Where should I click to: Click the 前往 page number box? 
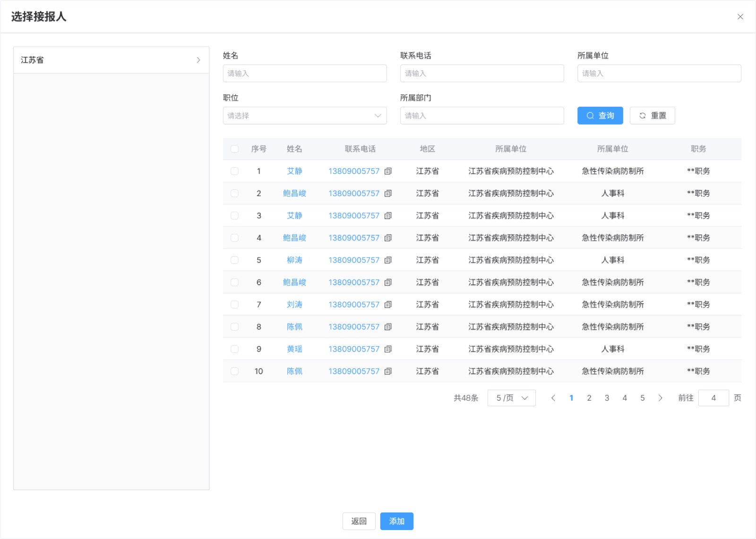(x=713, y=398)
